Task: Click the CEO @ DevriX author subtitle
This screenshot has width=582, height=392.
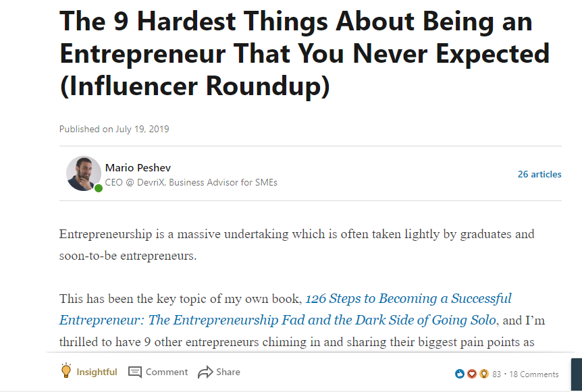Action: point(191,182)
